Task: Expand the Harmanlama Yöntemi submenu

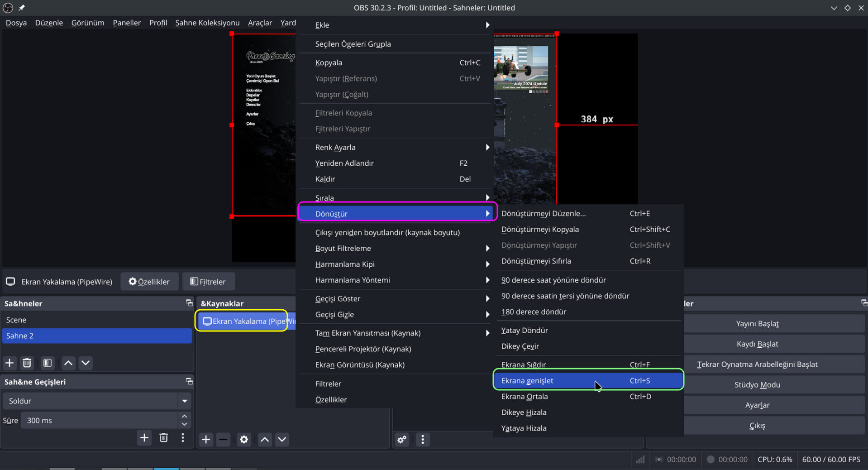Action: (394, 280)
